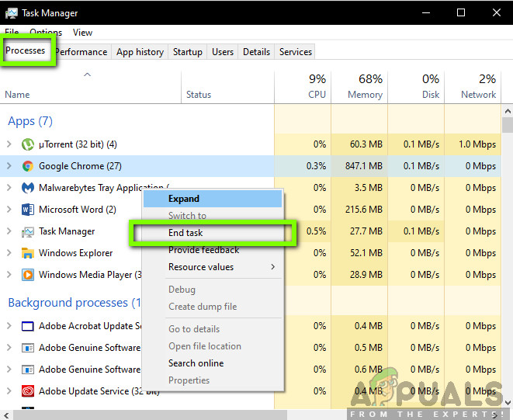
Task: Switch to the Details tab
Action: (x=256, y=52)
